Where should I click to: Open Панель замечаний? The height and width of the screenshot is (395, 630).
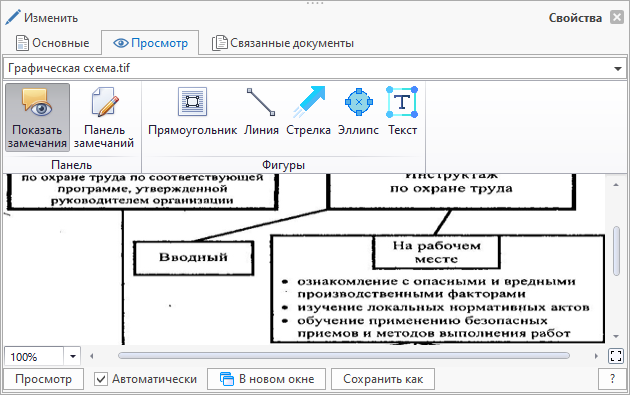click(x=104, y=117)
